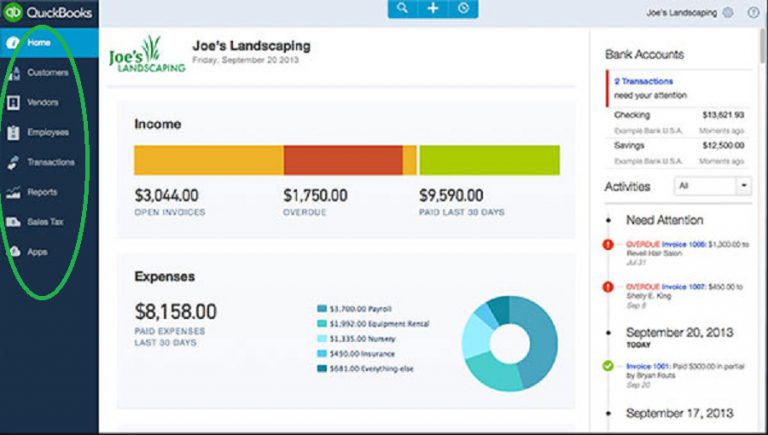Click the gear icon beside Joe's Landscaping
Viewport: 768px width, 435px height.
point(728,13)
